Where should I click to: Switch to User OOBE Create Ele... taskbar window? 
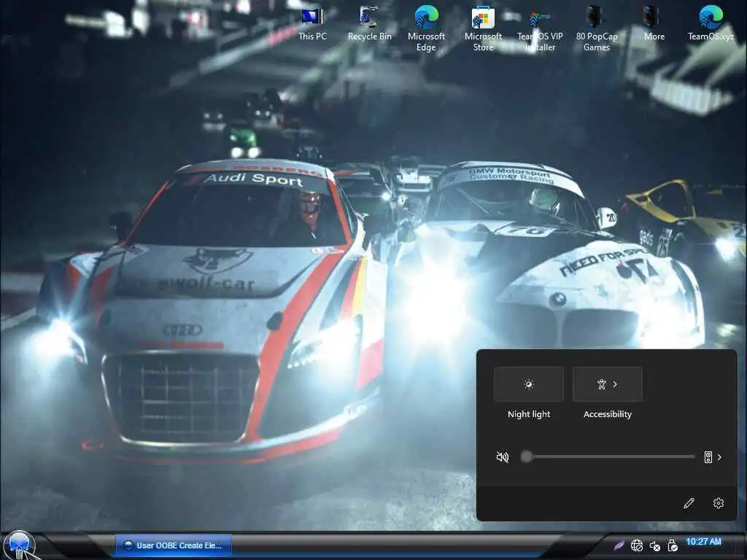click(174, 545)
